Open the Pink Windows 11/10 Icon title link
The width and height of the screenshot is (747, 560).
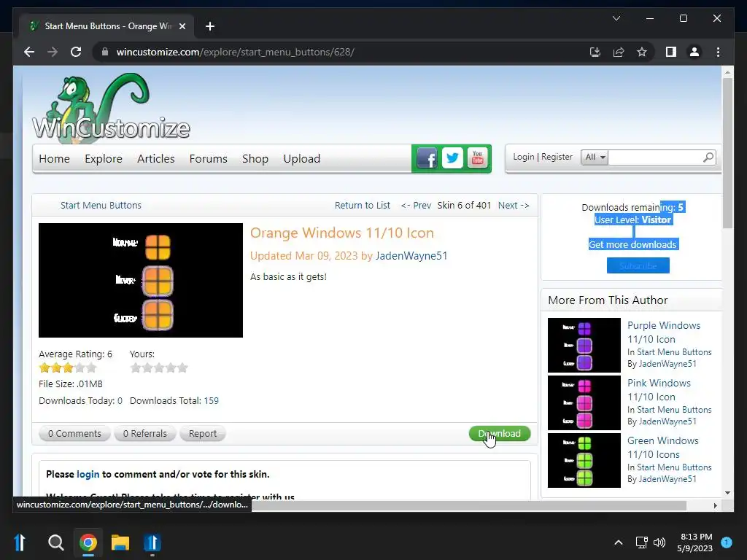pyautogui.click(x=659, y=390)
